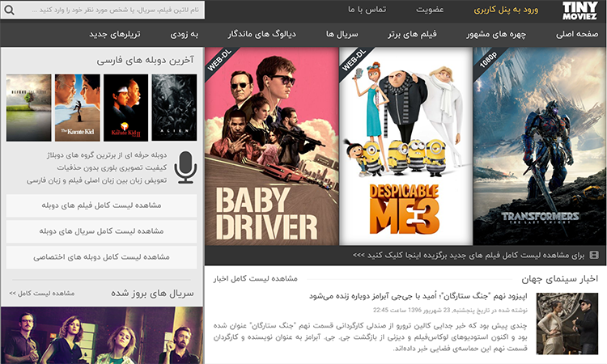Click the microphone dubbing icon
607x364 pixels.
[x=185, y=167]
